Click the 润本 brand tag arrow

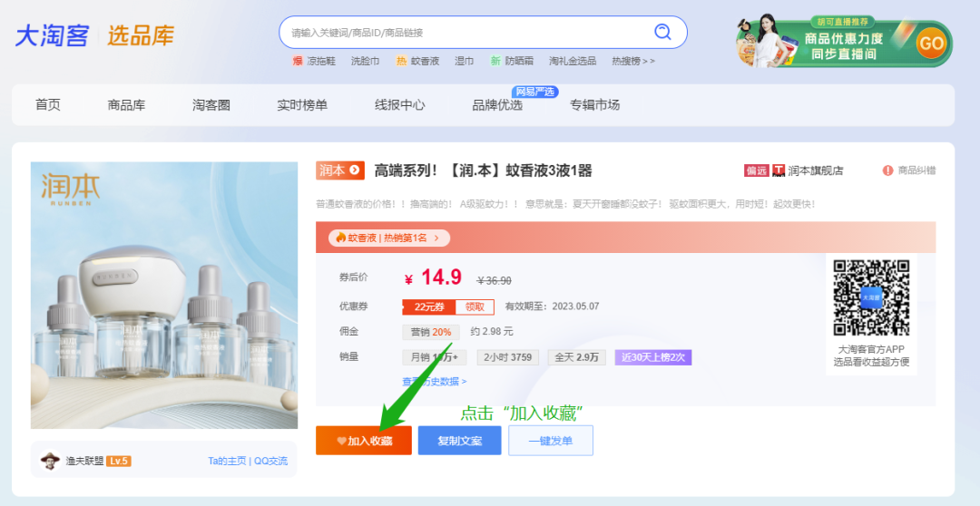tap(355, 170)
